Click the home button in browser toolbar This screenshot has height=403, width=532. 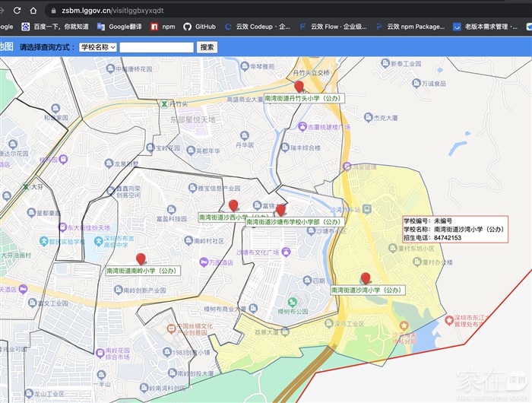(x=33, y=11)
